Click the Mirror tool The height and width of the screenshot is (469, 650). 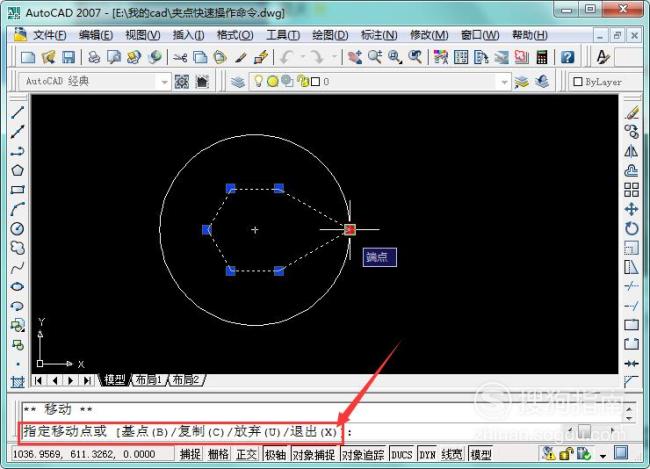tap(632, 151)
